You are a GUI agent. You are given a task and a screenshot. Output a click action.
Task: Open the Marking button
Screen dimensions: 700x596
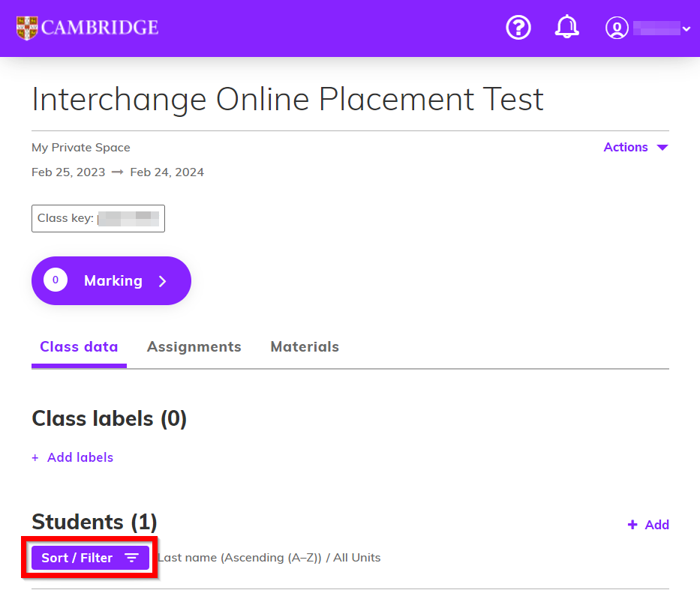pyautogui.click(x=111, y=280)
